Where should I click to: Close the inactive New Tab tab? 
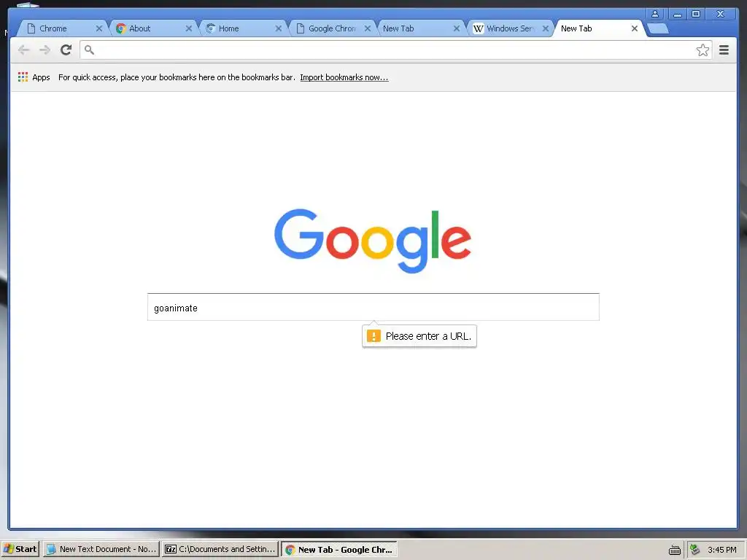[457, 28]
